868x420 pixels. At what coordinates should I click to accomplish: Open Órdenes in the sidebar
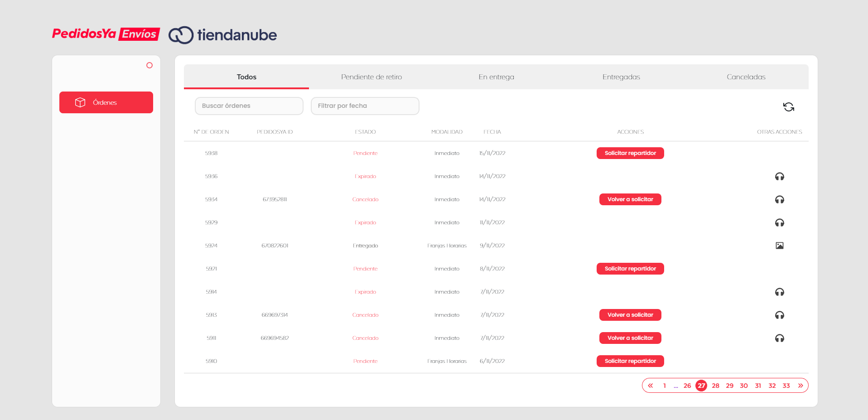pos(106,102)
